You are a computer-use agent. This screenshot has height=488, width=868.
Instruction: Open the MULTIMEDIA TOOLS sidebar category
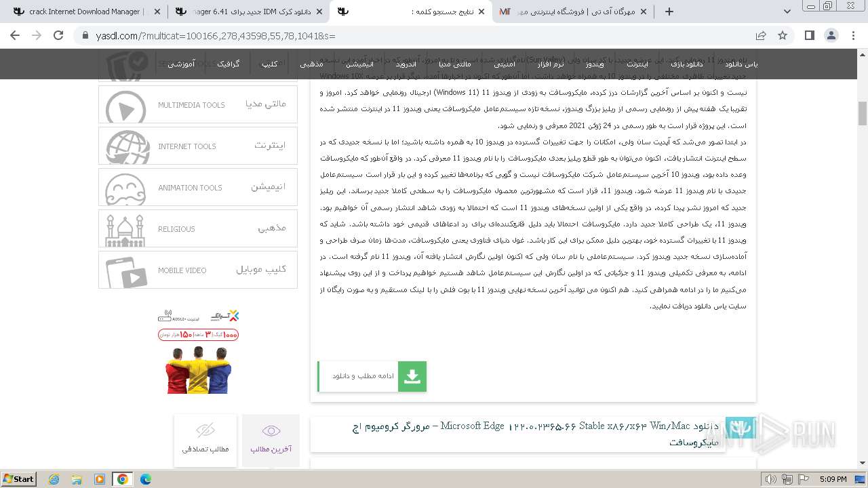[198, 104]
